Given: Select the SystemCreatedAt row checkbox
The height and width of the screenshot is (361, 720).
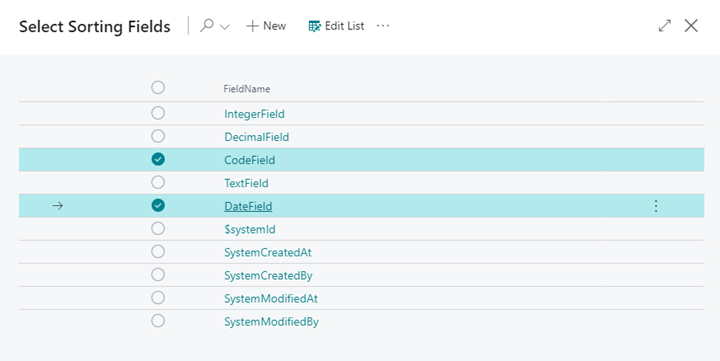Looking at the screenshot, I should pos(158,252).
